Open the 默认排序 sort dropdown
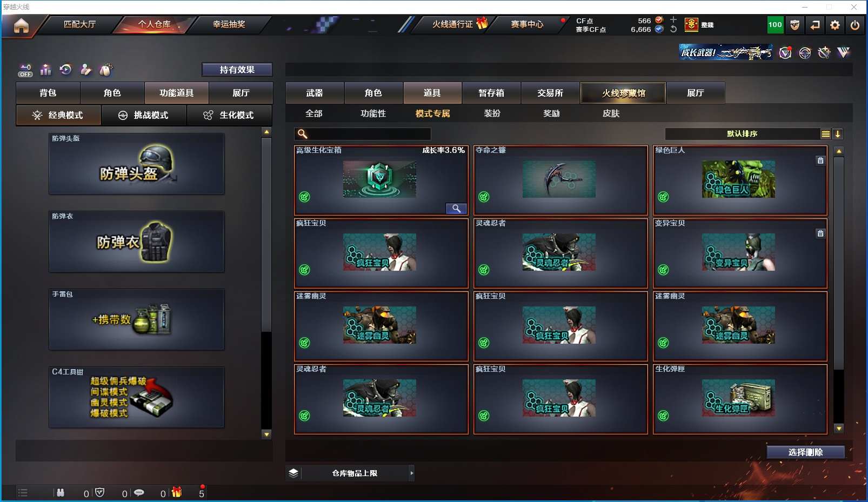The image size is (868, 502). [742, 134]
